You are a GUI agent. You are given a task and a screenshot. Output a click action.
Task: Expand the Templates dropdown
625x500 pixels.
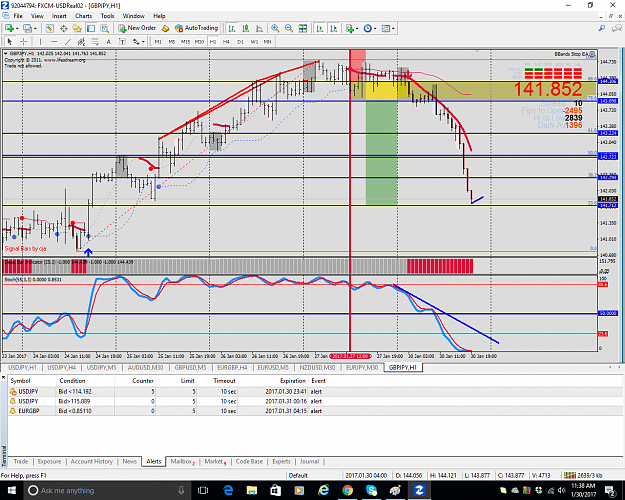[x=393, y=29]
